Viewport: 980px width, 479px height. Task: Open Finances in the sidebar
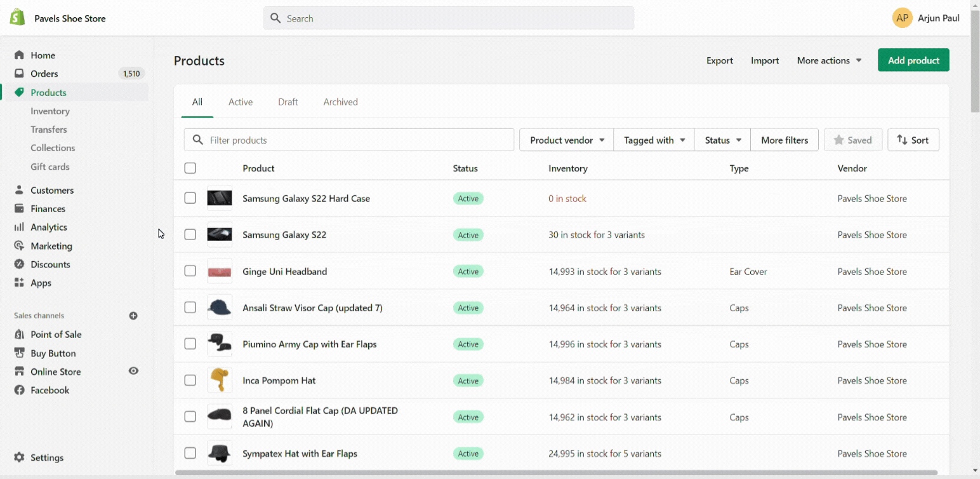[48, 208]
